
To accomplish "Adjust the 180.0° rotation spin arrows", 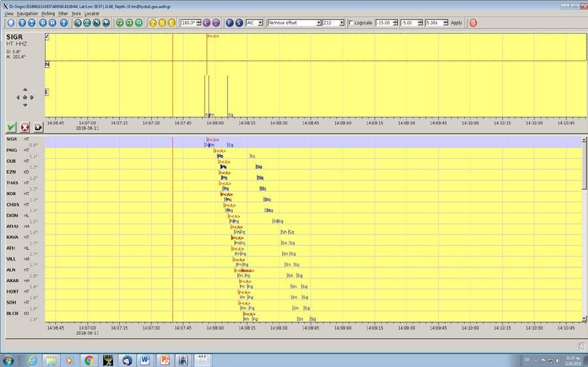I will coord(199,23).
